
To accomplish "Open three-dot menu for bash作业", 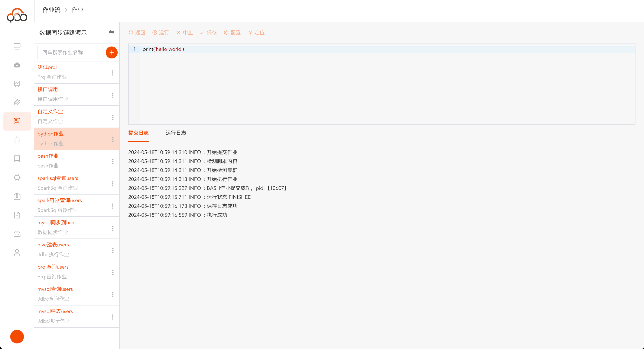I will [x=113, y=162].
